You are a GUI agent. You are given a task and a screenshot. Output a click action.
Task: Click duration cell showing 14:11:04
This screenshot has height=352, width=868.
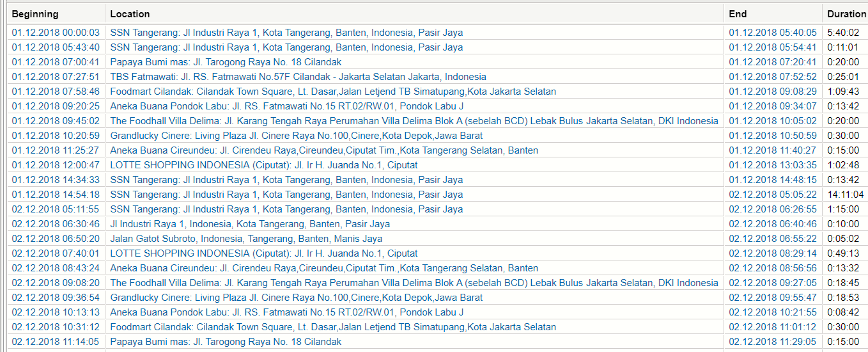(x=845, y=195)
